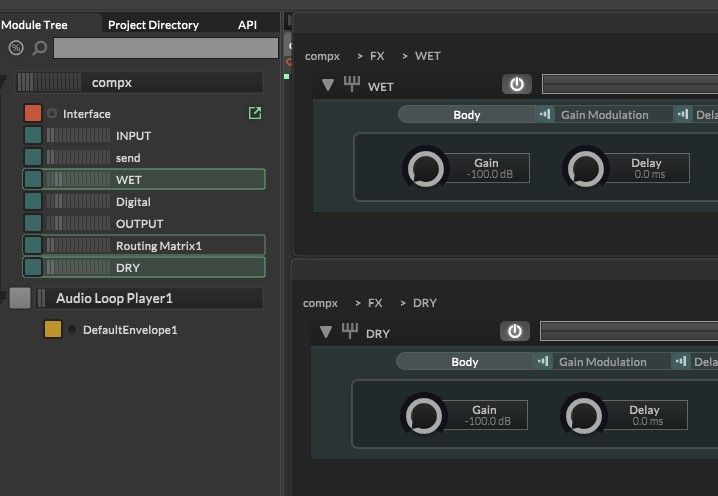Collapse the WET module with triangle
This screenshot has width=718, height=496.
point(327,85)
